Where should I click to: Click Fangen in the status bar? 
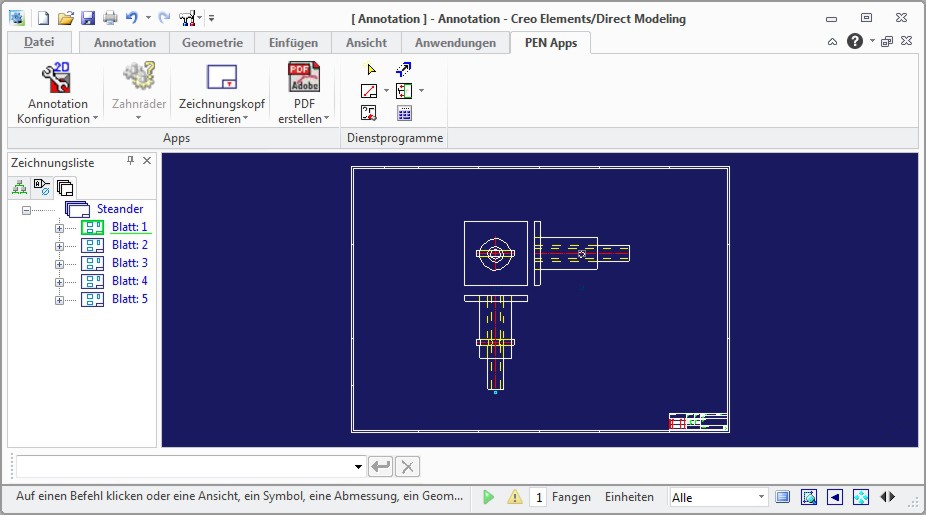571,497
